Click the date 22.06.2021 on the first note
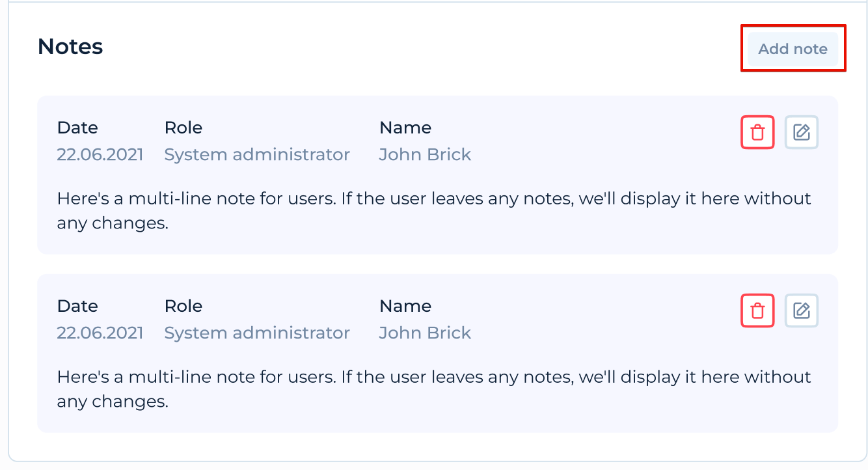This screenshot has width=868, height=470. (100, 154)
